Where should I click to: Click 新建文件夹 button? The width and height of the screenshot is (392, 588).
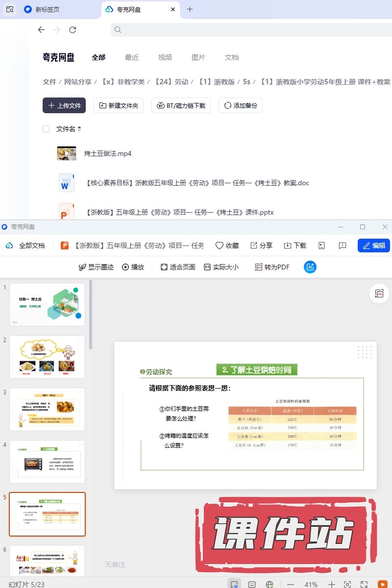tap(119, 105)
